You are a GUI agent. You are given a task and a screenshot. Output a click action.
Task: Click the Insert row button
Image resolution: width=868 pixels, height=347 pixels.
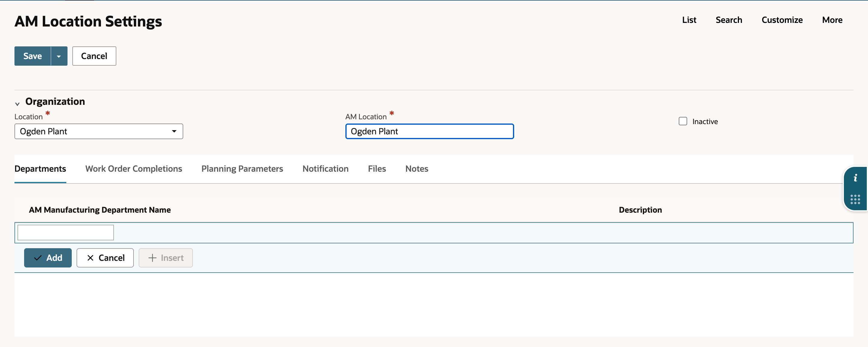tap(165, 258)
